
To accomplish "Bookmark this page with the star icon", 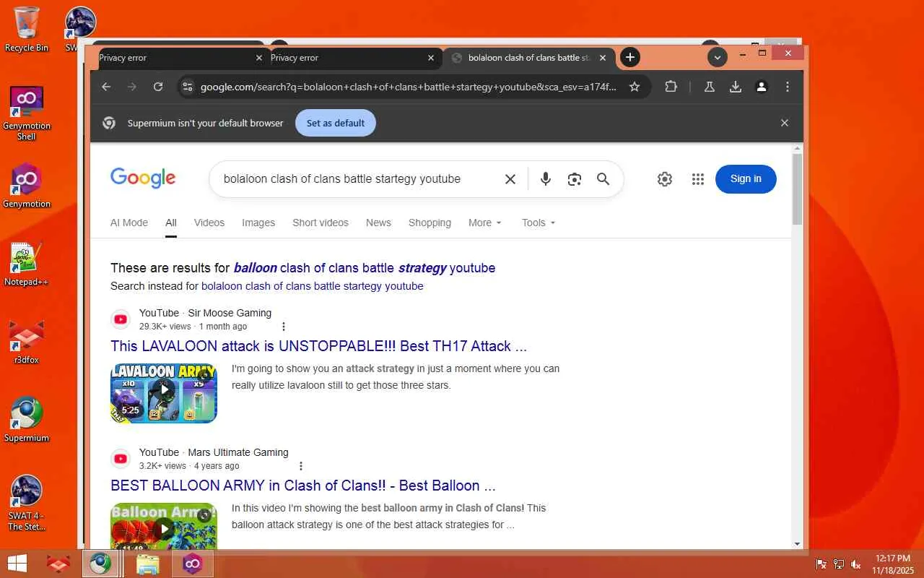I will pos(635,87).
